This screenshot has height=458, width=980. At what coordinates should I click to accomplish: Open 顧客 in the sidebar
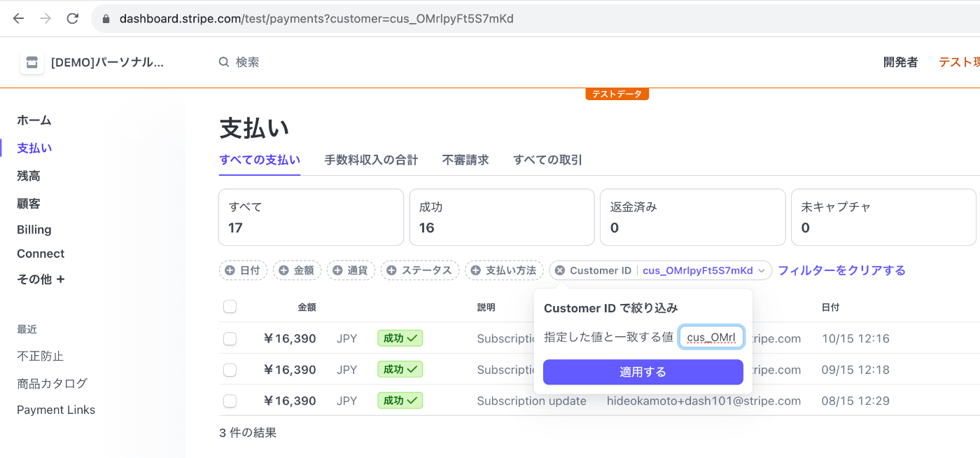[x=29, y=204]
